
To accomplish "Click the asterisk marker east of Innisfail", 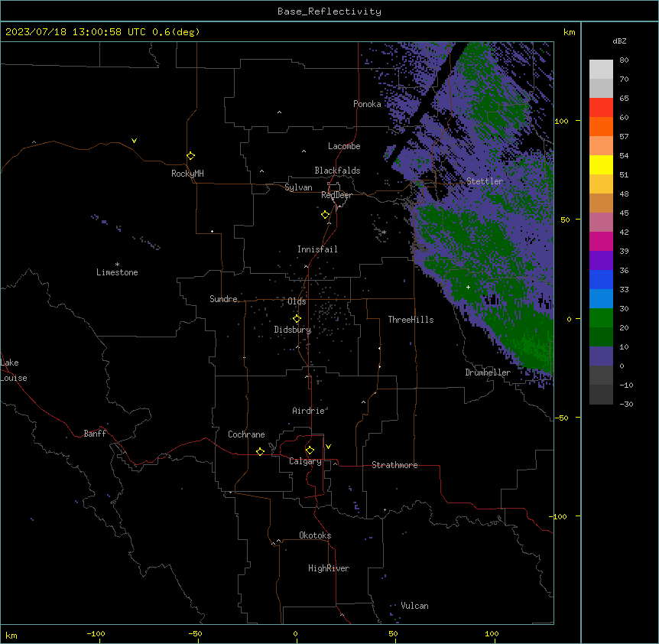I will 384,233.
